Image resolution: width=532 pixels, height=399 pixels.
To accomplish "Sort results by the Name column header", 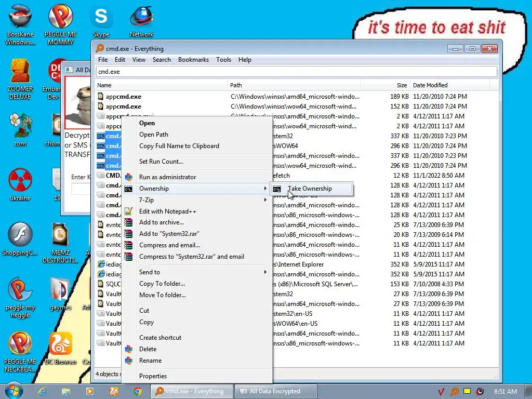I will 161,85.
